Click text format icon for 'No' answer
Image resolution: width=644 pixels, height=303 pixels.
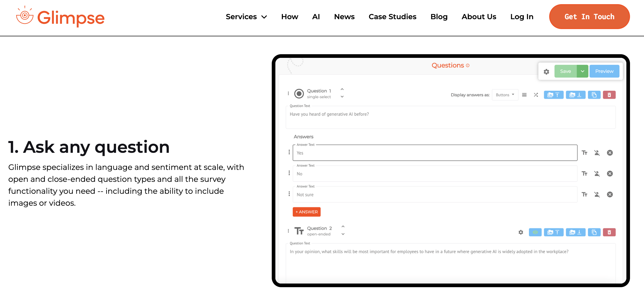coord(584,174)
